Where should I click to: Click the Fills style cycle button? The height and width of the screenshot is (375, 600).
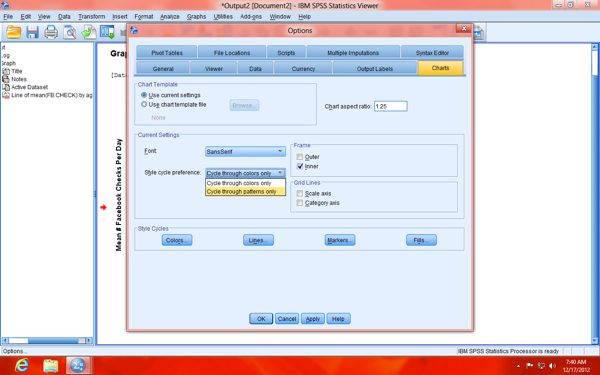pyautogui.click(x=421, y=240)
